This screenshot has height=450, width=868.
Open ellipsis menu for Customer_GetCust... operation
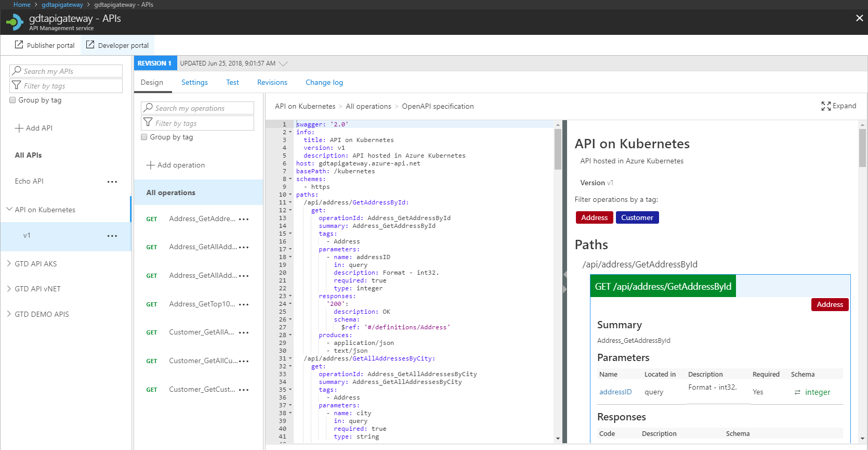point(244,390)
